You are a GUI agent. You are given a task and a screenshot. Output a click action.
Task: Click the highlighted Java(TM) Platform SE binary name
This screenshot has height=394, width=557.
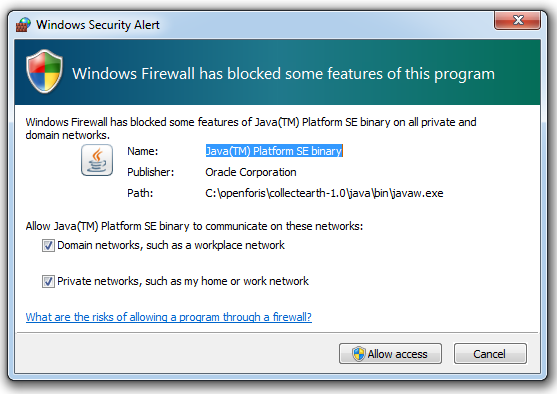click(274, 151)
